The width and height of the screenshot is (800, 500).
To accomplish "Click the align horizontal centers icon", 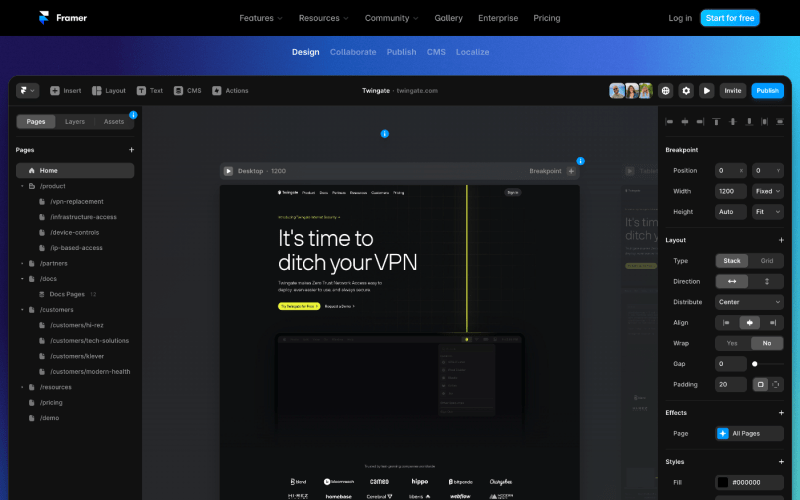I will pyautogui.click(x=685, y=121).
